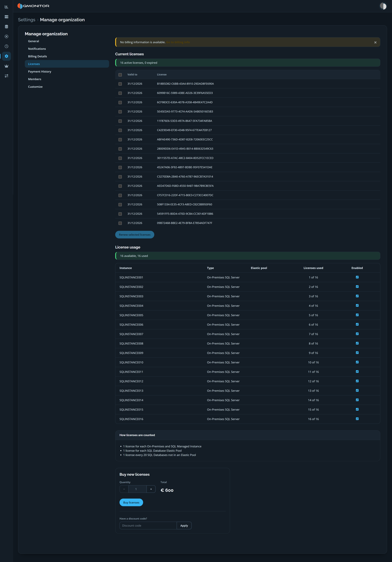Follow the Go to billing info link
The height and width of the screenshot is (562, 392).
coord(178,42)
